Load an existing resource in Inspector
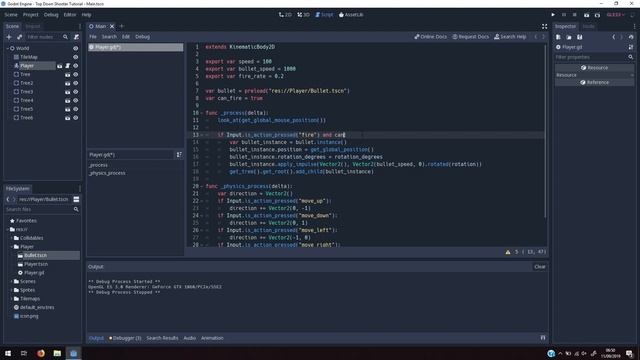 tap(569, 37)
